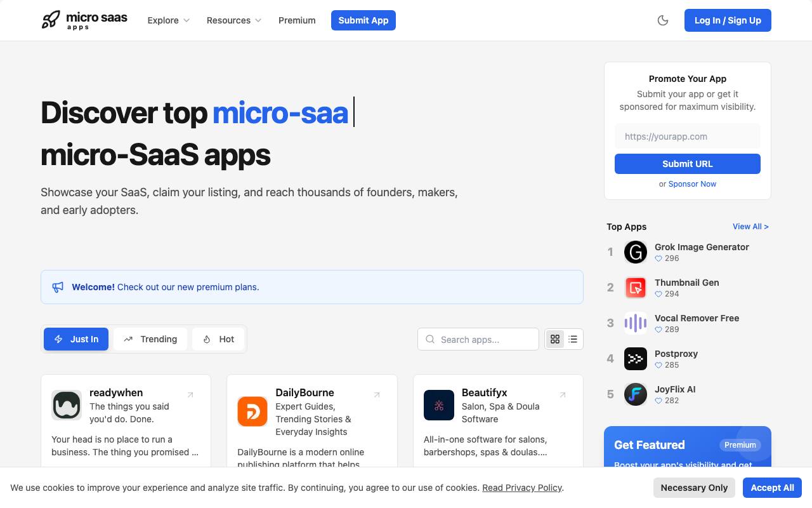Click the readywhen app logo

[67, 405]
